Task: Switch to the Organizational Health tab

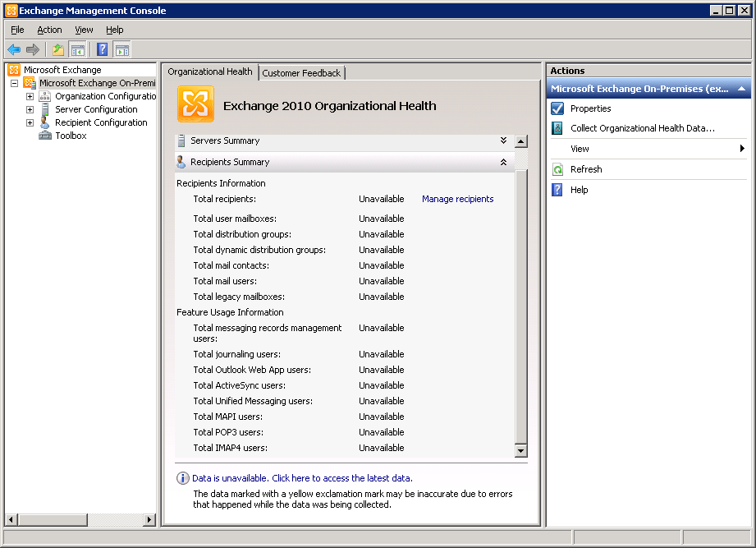Action: click(210, 71)
